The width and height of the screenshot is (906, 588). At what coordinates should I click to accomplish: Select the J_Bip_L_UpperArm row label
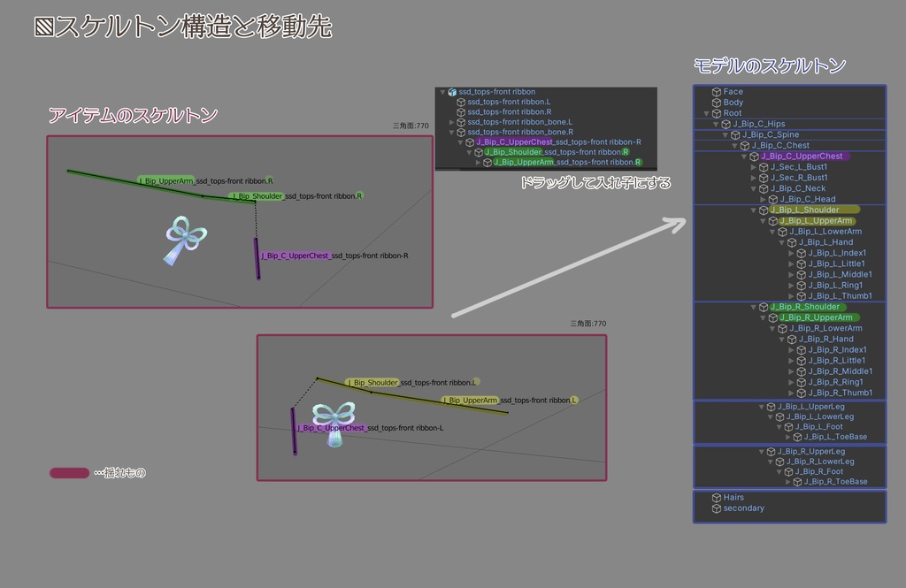pyautogui.click(x=815, y=221)
